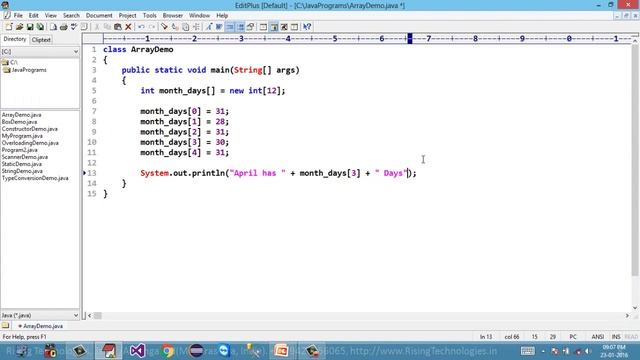Select StaticDemo.java in the file list
Screen dimensions: 640x360
pos(22,164)
